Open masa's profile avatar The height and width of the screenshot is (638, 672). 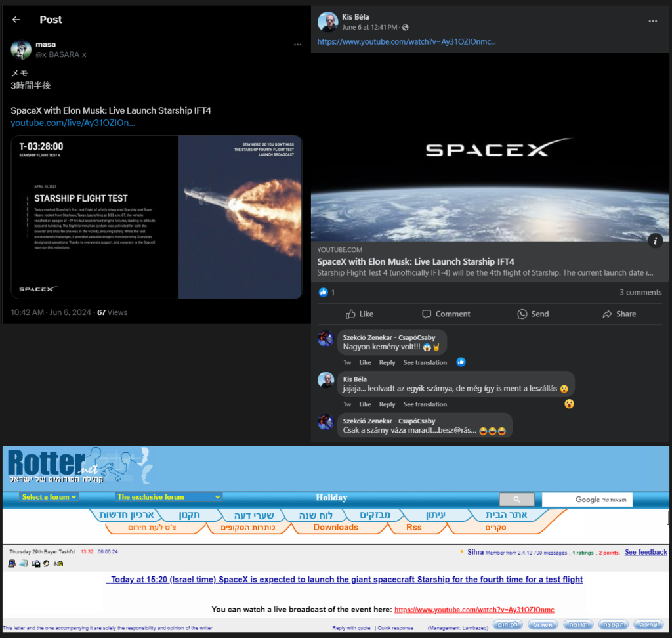(21, 50)
